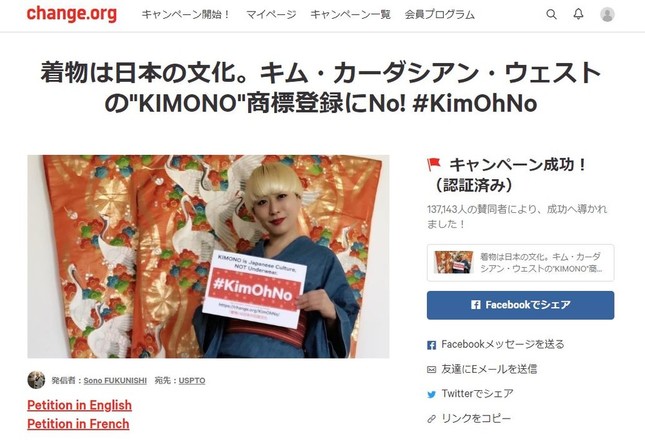
Task: Open the user profile avatar
Action: (607, 14)
